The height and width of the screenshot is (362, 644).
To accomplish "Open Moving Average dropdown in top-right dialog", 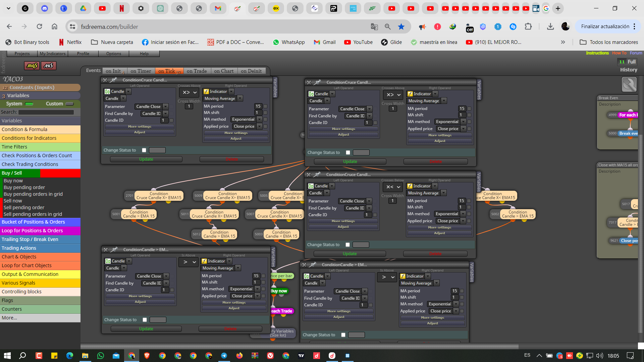I will [427, 101].
